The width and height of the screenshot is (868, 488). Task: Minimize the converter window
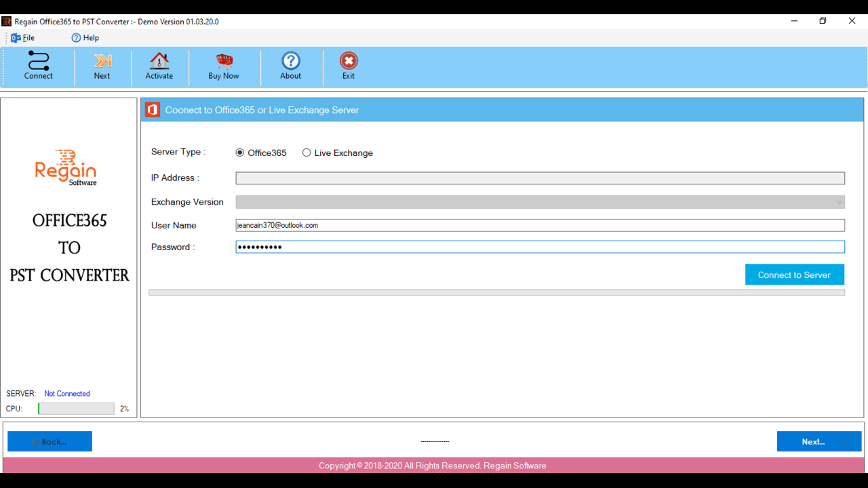click(x=794, y=21)
